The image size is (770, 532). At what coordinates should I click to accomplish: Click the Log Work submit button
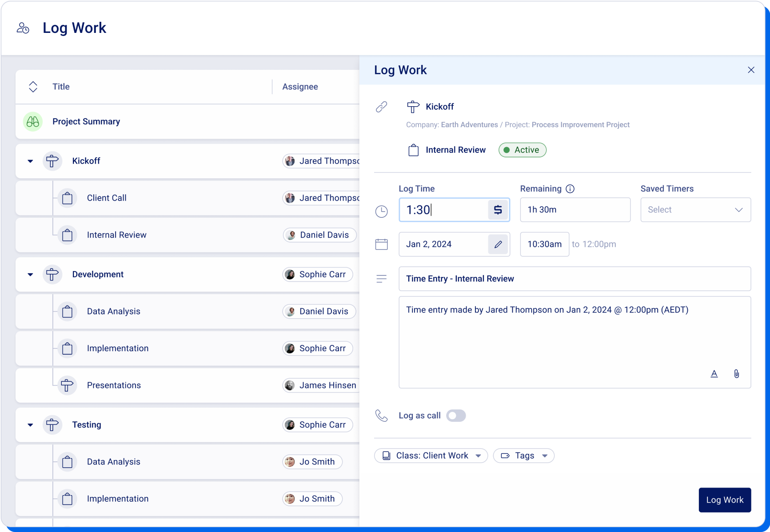pos(725,500)
